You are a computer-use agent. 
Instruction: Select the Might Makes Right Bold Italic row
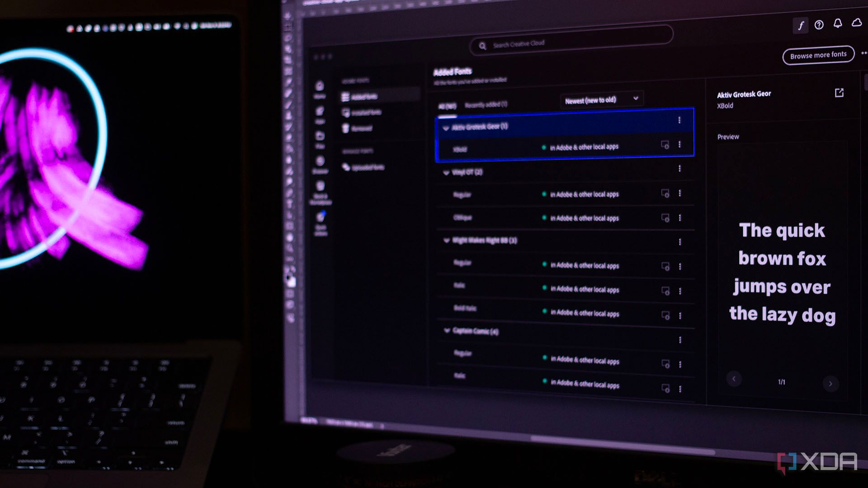pos(566,312)
